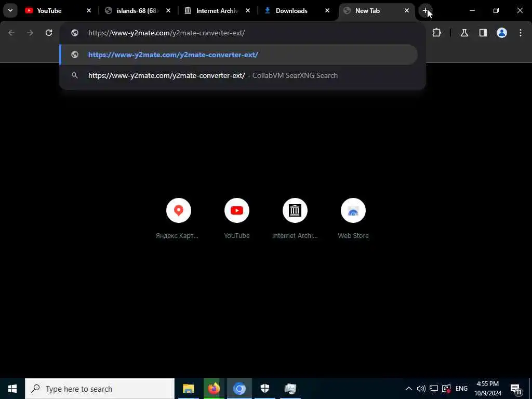The image size is (532, 399).
Task: Open the Chrome Labs flask icon
Action: pos(464,33)
